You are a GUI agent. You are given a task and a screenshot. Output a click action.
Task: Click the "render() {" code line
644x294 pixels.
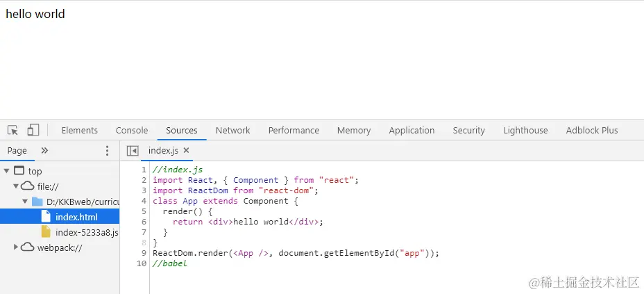[187, 211]
